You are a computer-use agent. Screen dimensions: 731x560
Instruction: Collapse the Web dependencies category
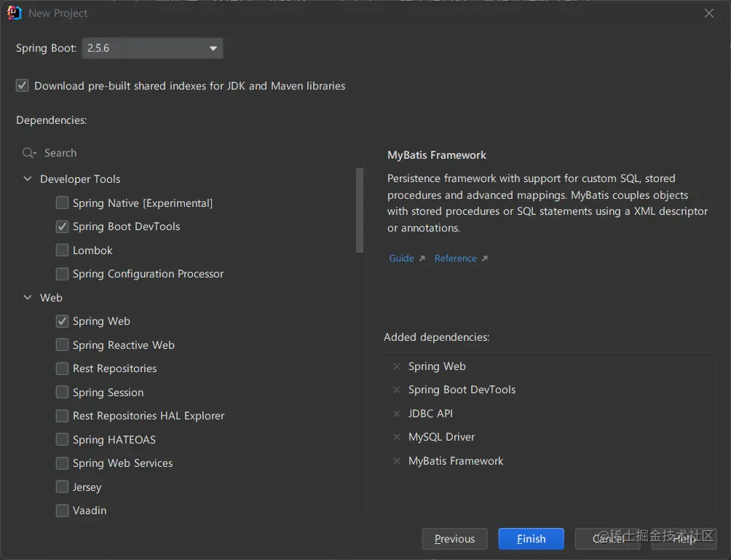coord(28,298)
